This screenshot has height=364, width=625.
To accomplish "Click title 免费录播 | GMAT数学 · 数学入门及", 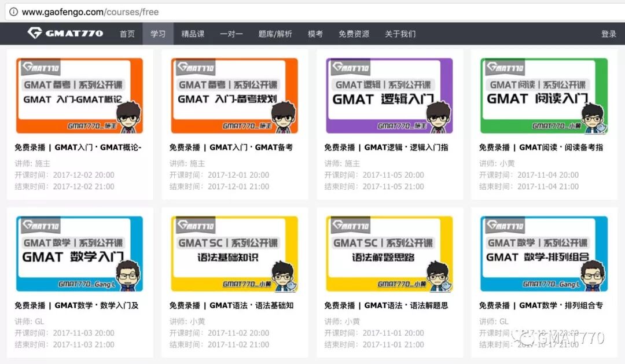I will 76,306.
